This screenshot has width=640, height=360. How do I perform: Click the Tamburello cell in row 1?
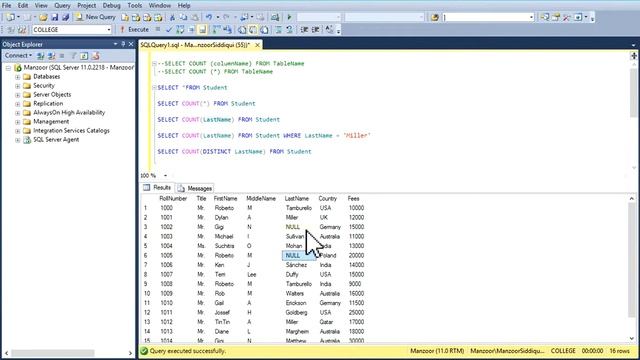click(299, 208)
